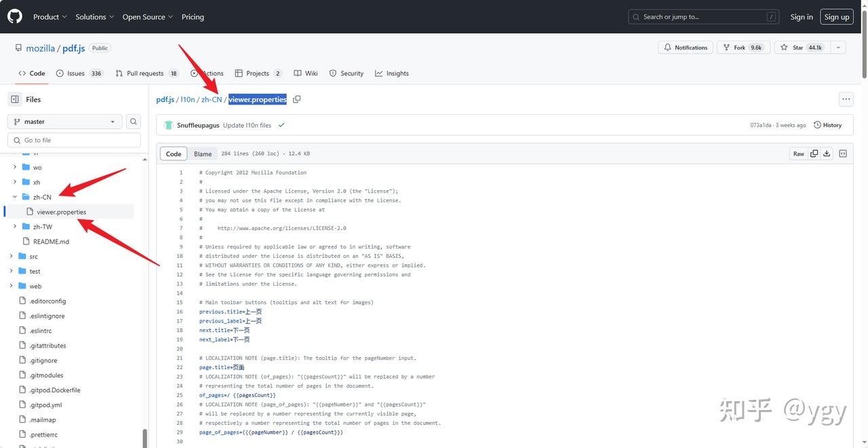Copy the raw file contents icon
This screenshot has height=448, width=868.
pos(814,153)
